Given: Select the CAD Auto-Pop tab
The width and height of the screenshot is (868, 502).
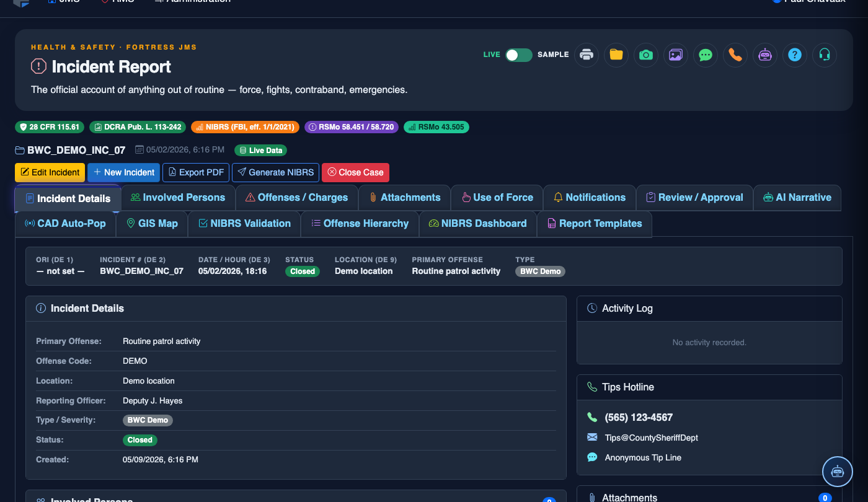Looking at the screenshot, I should tap(65, 224).
